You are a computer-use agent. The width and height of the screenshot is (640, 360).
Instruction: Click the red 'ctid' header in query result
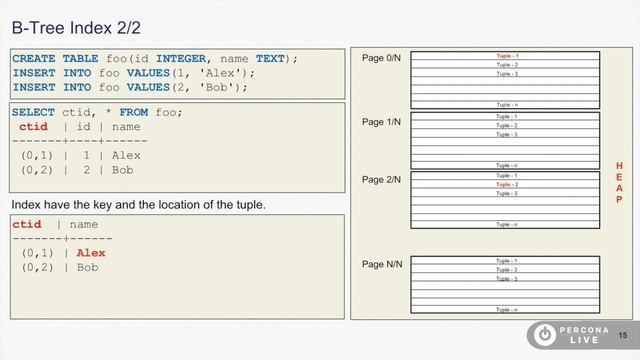click(33, 127)
